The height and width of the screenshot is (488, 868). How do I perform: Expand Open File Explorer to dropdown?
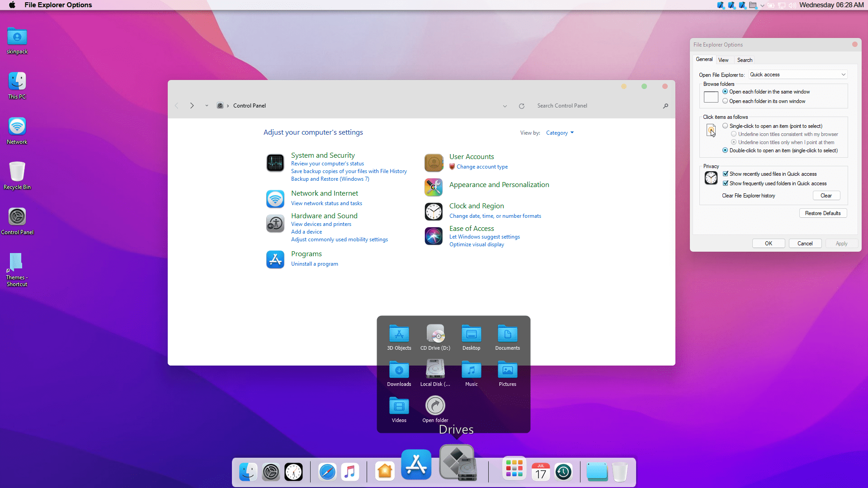click(x=845, y=74)
